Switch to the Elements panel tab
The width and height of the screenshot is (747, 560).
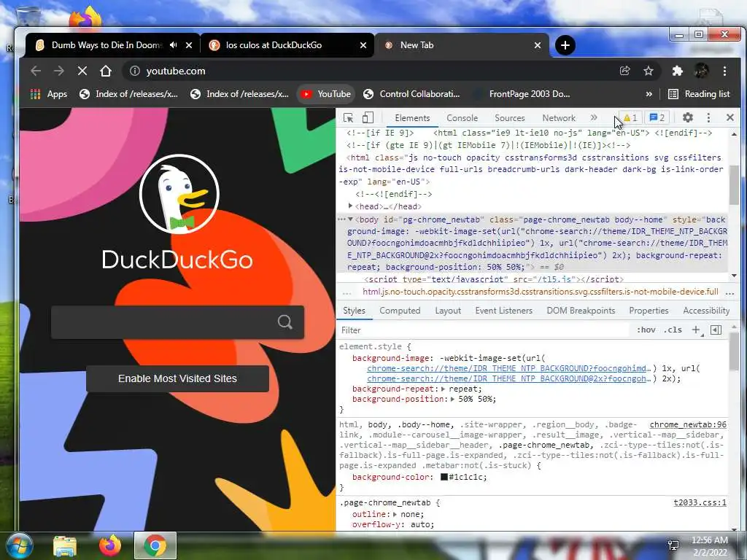click(412, 118)
